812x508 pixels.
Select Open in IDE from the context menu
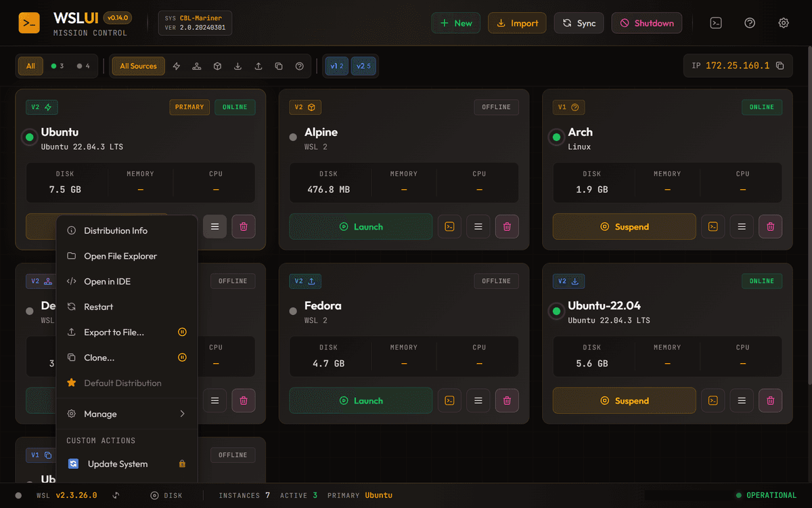tap(127, 281)
